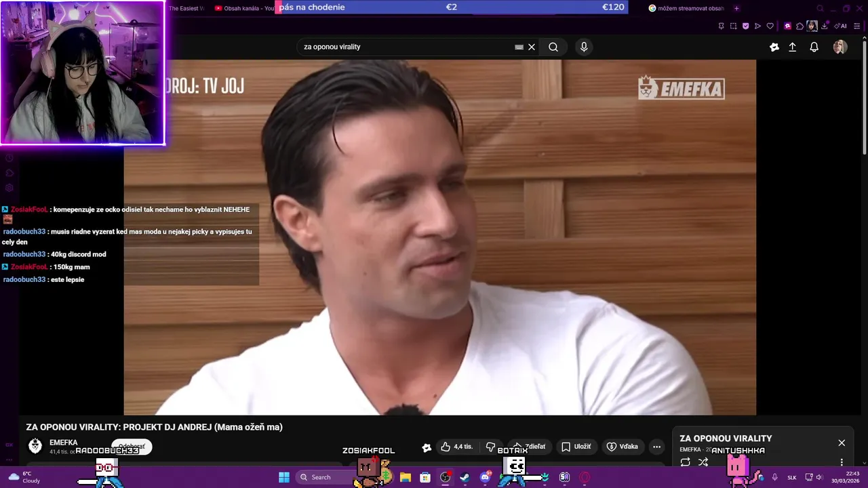Close the 'ZA OPONOU VIRALITY' playlist panel
This screenshot has height=488, width=868.
(842, 443)
